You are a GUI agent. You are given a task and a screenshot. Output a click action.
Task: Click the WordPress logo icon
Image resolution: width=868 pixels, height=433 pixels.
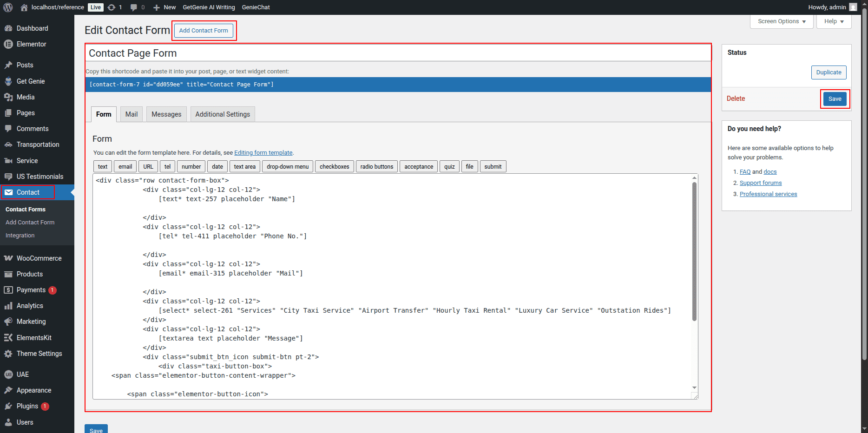pos(8,7)
